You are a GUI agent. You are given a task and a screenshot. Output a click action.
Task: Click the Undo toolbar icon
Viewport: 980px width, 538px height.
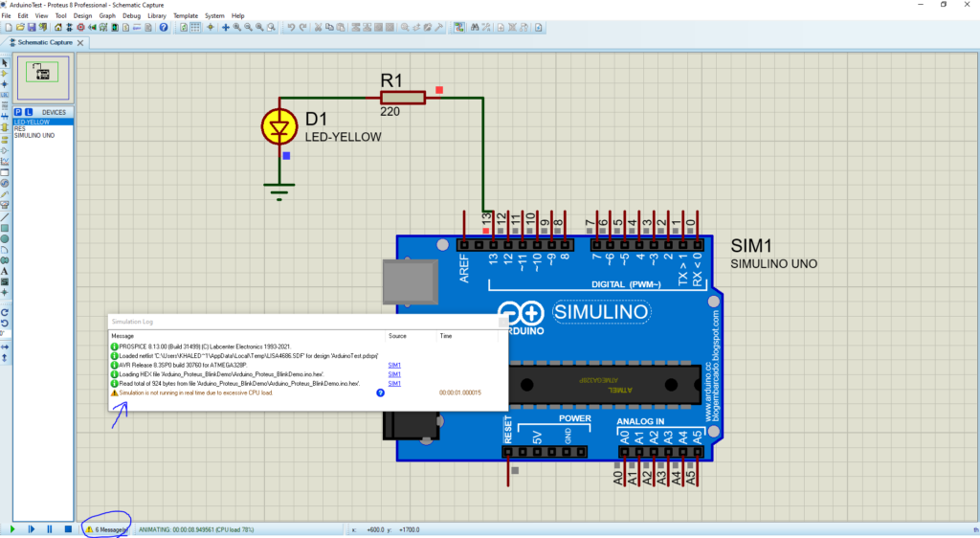coord(291,28)
